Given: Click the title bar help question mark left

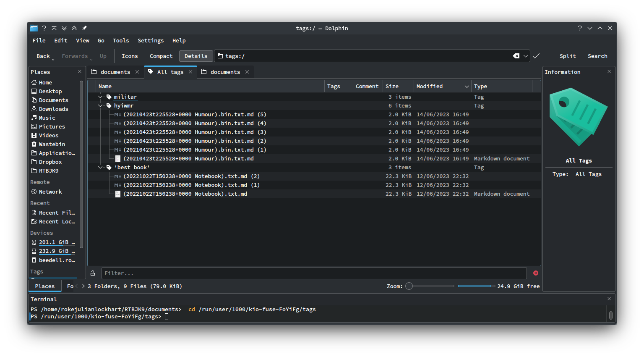Looking at the screenshot, I should tap(44, 28).
